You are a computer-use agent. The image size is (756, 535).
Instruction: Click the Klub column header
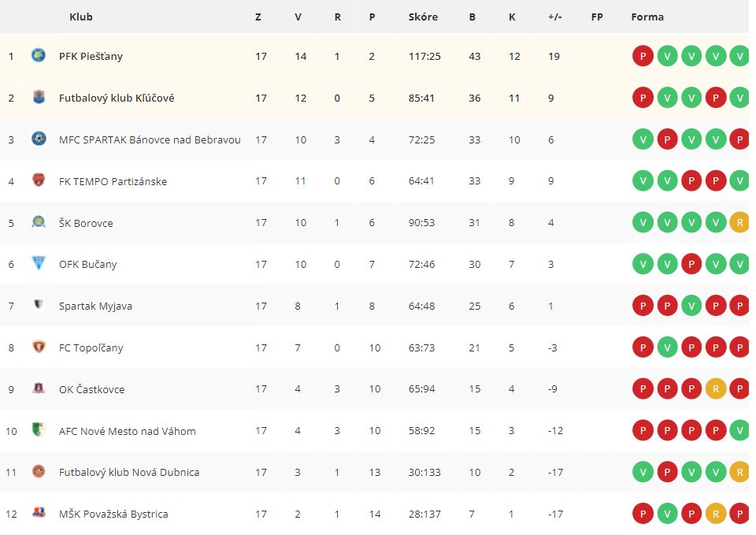click(81, 17)
